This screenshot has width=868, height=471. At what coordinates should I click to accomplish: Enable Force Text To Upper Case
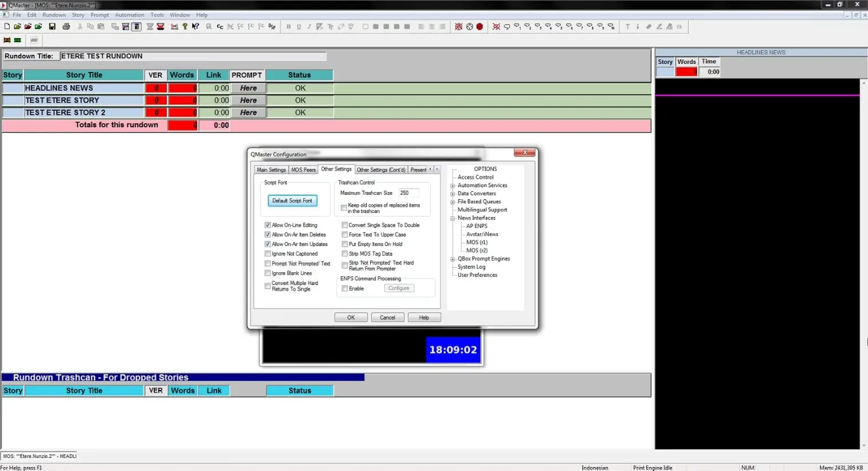coord(345,235)
